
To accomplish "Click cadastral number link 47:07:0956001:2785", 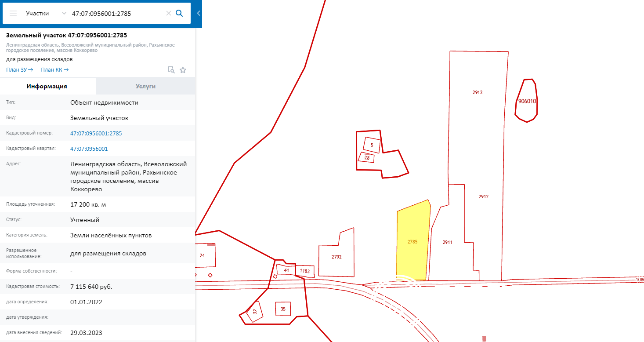I will tap(96, 133).
